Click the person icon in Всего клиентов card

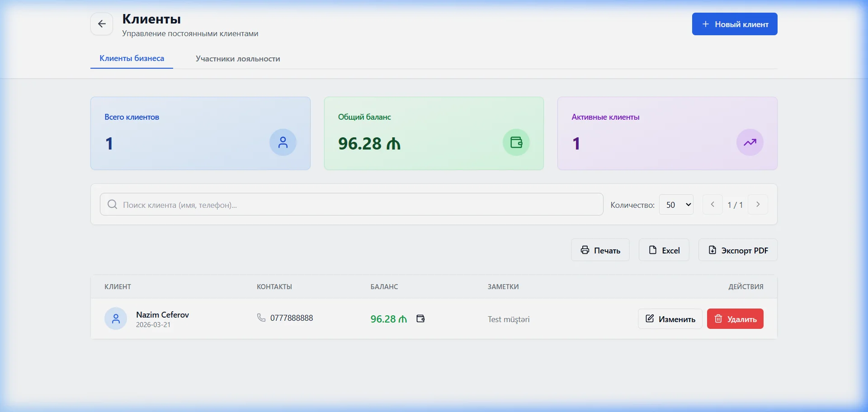[x=283, y=142]
